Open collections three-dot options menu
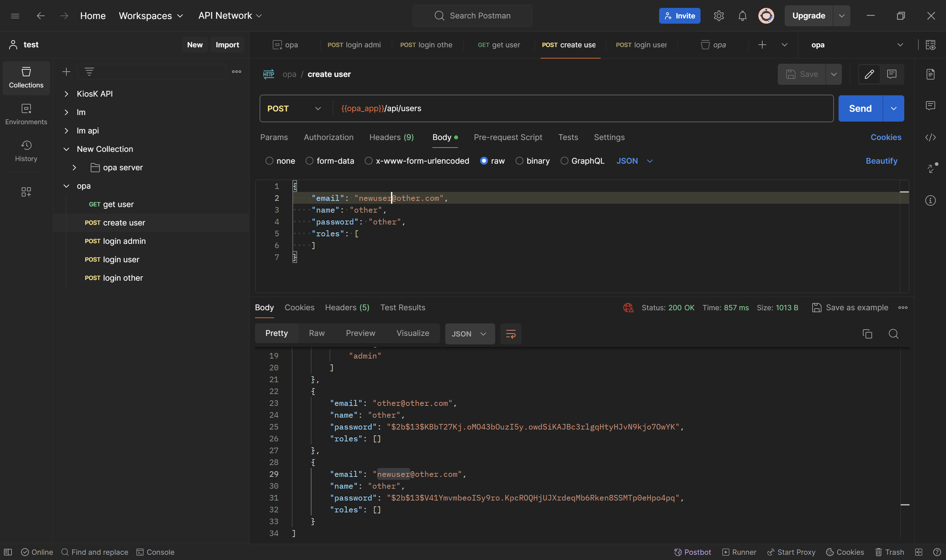 point(237,72)
